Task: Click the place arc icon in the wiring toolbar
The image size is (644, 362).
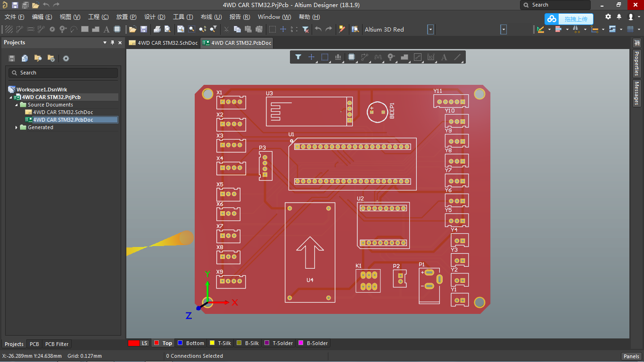Action: pos(74,29)
